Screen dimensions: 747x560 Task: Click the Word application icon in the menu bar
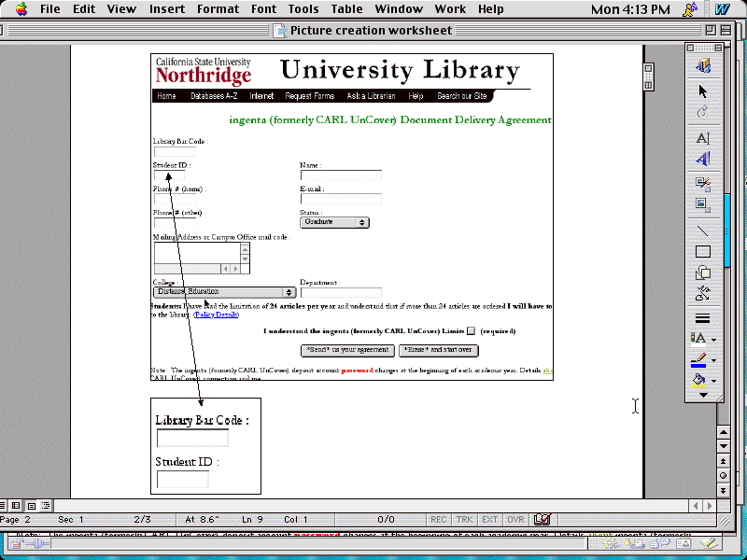722,9
